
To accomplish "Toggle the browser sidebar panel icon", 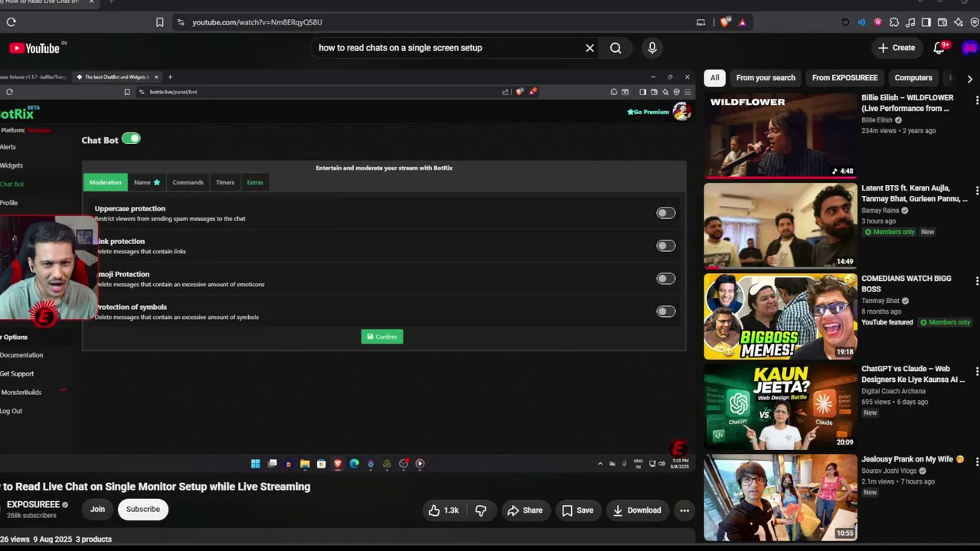I will click(926, 22).
